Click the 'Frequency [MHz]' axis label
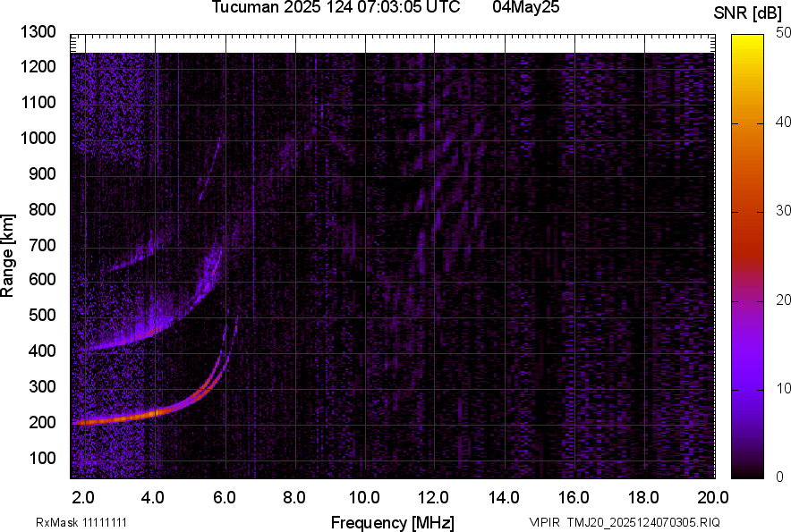The height and width of the screenshot is (532, 791). [393, 522]
